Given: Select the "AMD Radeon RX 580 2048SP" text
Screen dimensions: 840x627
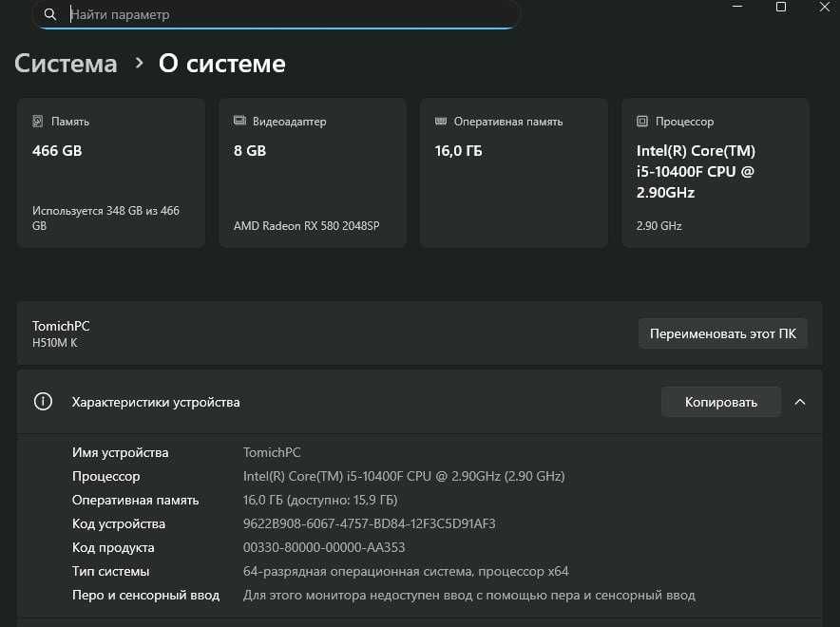Looking at the screenshot, I should [306, 226].
